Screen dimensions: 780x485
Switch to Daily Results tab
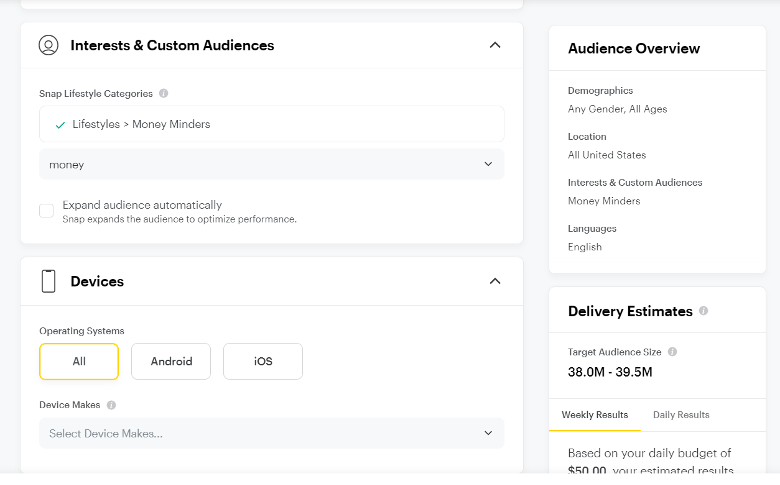(x=681, y=415)
